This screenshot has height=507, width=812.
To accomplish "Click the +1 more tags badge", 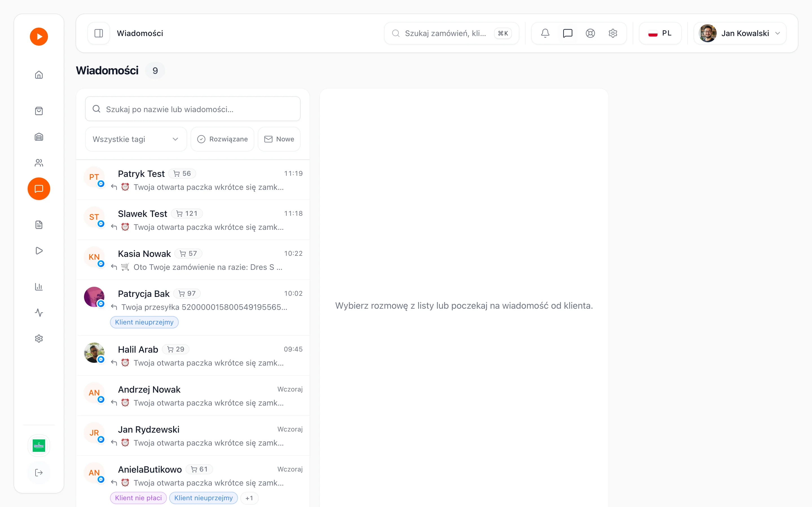I will 249,498.
